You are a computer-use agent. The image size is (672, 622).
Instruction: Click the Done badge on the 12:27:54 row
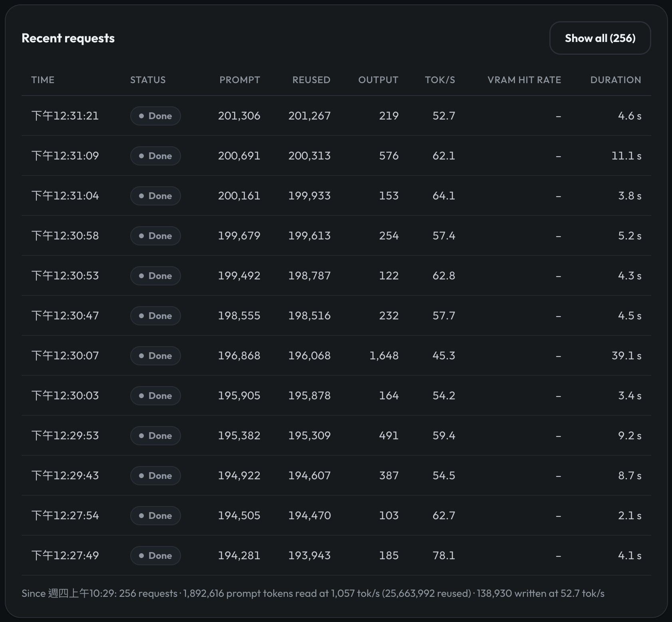pos(155,516)
